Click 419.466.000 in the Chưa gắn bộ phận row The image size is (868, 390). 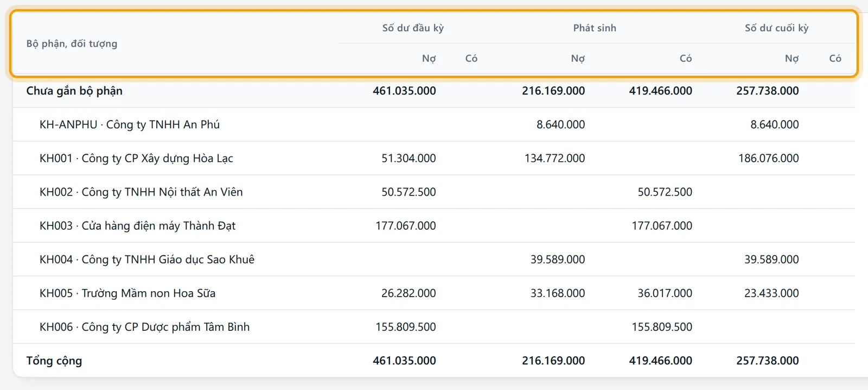[660, 91]
